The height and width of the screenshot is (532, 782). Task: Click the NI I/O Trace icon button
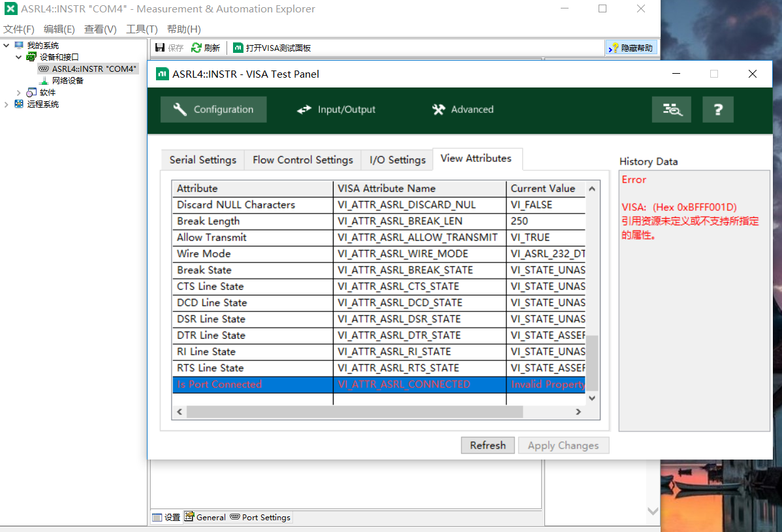(x=671, y=110)
